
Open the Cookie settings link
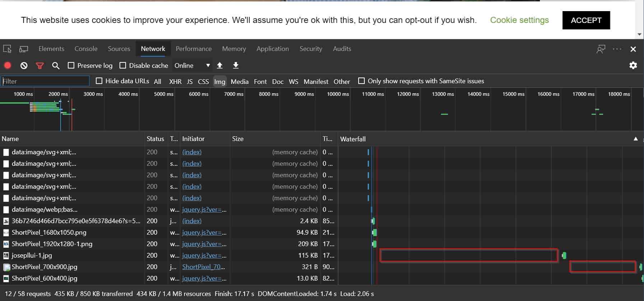click(x=519, y=20)
